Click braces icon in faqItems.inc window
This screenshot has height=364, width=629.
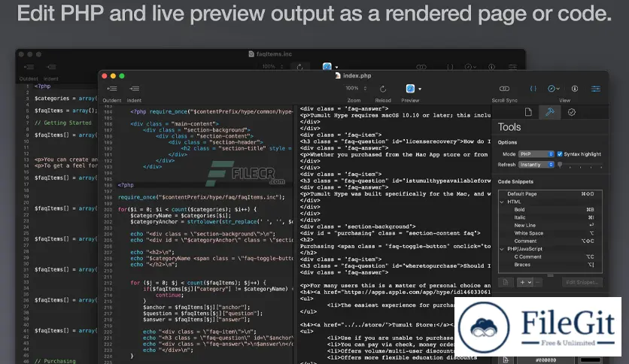[450, 67]
